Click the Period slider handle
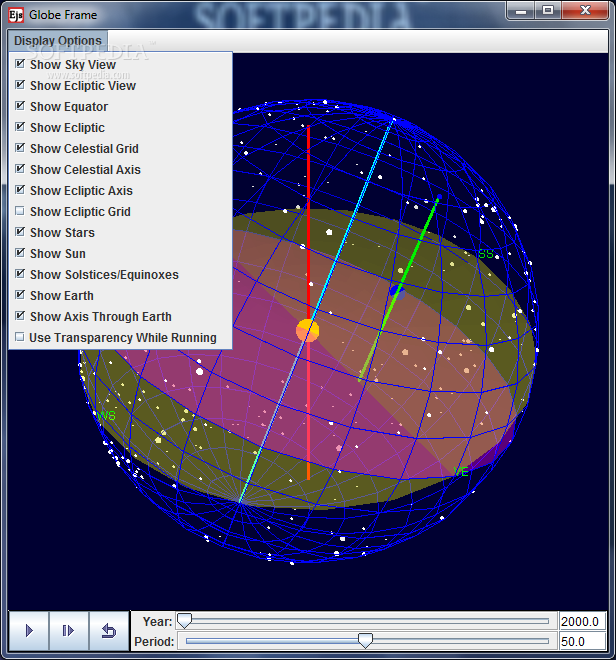Image resolution: width=616 pixels, height=660 pixels. tap(365, 641)
